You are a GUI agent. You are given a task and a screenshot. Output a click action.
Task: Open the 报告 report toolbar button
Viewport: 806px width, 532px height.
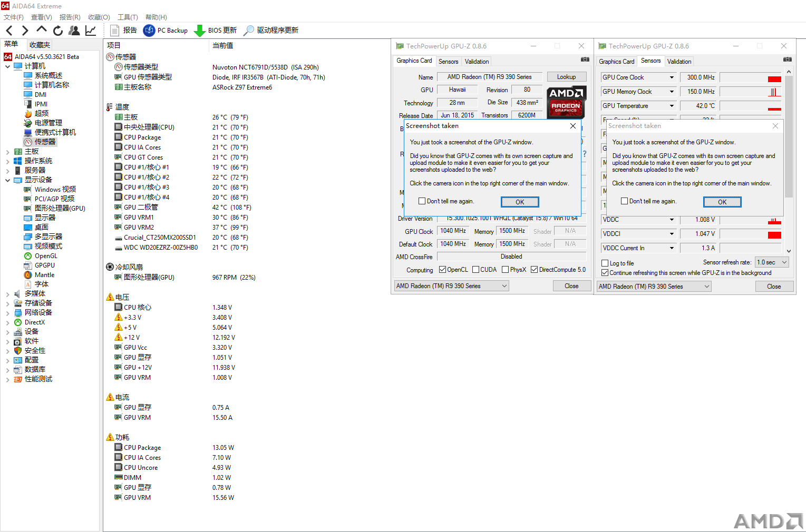pyautogui.click(x=123, y=31)
